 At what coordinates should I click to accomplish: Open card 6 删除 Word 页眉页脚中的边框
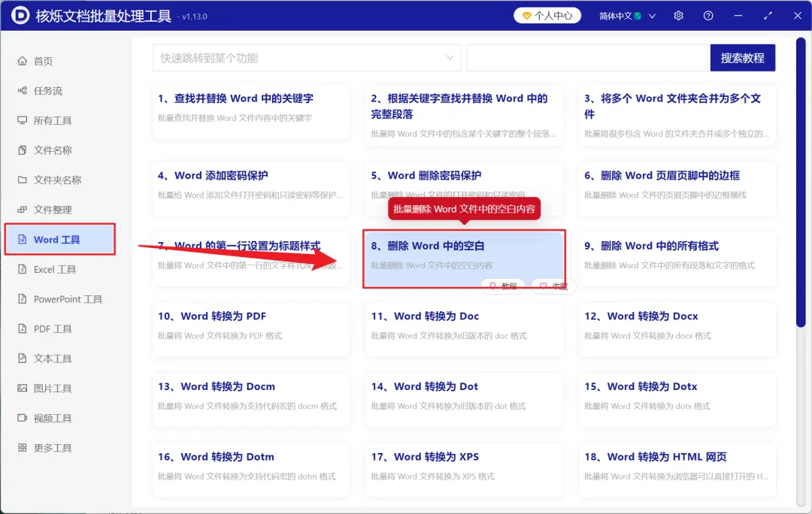(x=677, y=189)
